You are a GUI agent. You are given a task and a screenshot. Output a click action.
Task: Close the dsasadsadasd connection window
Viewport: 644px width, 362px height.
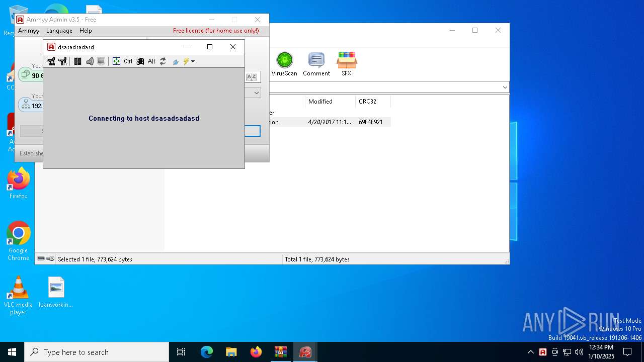click(233, 47)
